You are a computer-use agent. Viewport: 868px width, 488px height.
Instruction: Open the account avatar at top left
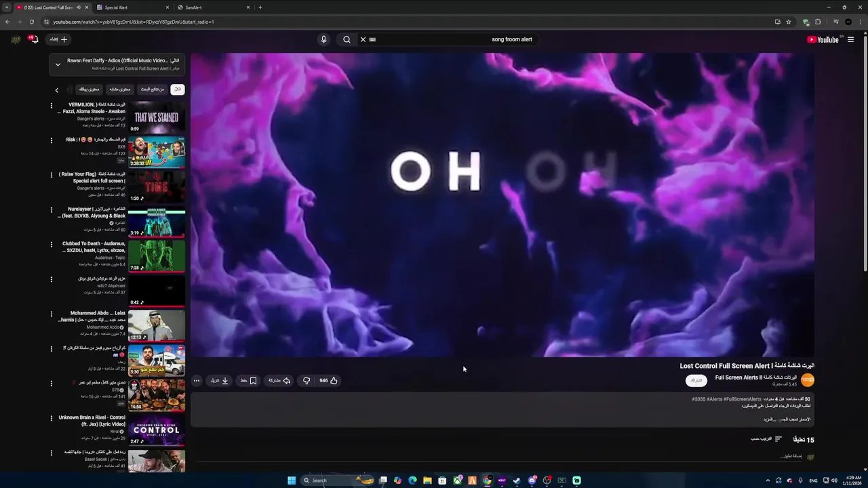[15, 39]
